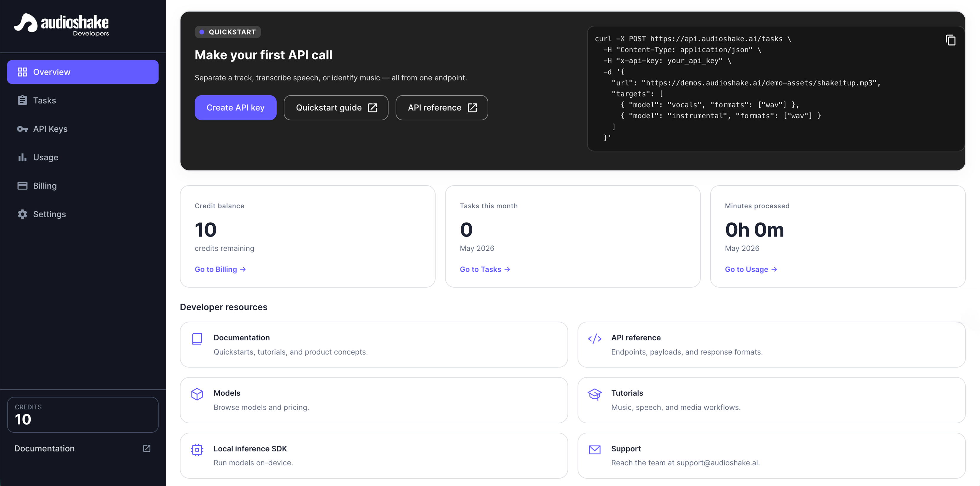Click the Support envelope icon
Viewport: 980px width, 486px height.
point(595,450)
